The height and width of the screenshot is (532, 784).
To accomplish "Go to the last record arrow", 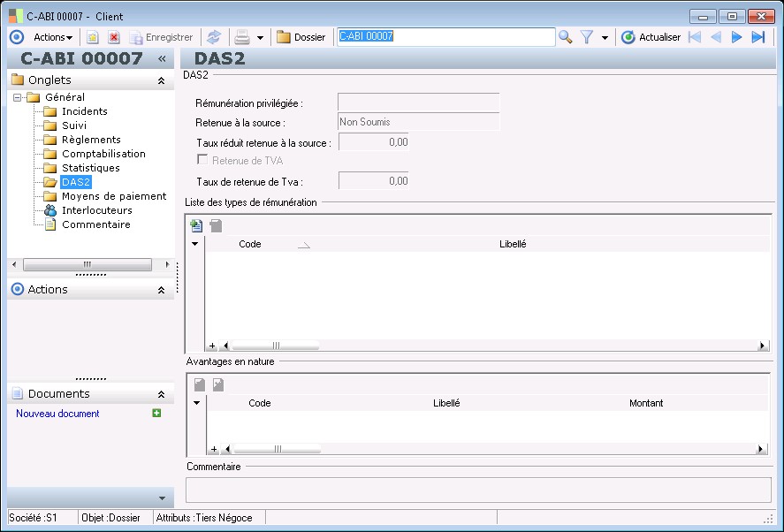I will click(758, 37).
